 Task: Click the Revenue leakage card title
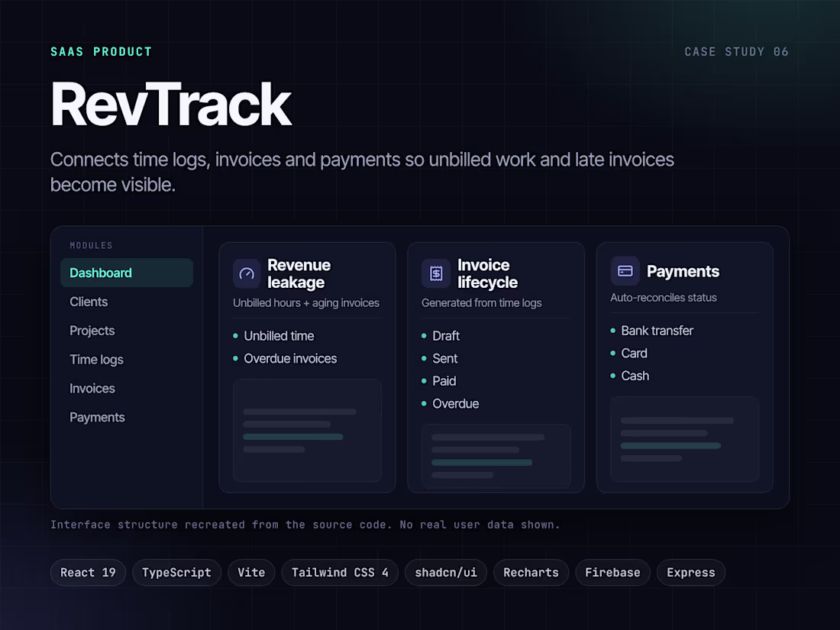299,273
